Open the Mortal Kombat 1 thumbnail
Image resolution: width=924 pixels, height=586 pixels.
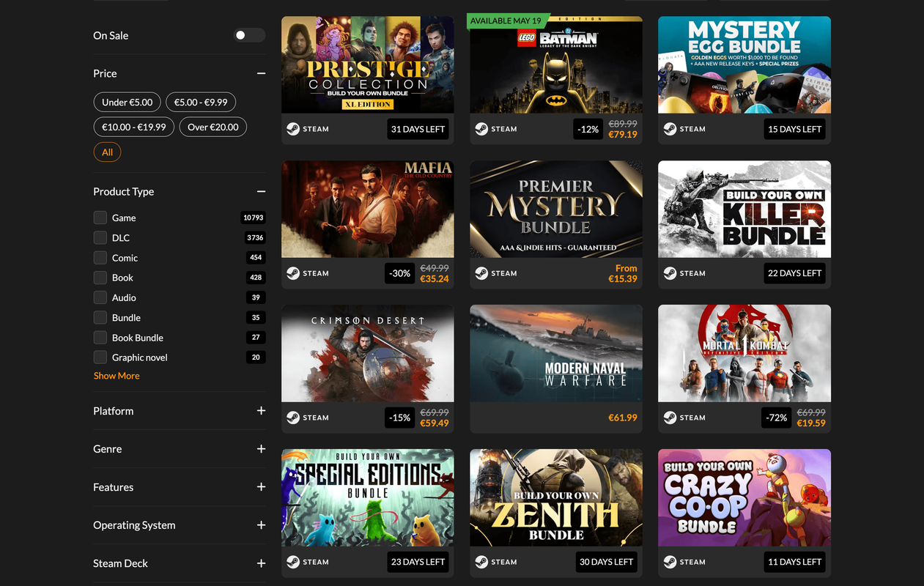pyautogui.click(x=744, y=353)
